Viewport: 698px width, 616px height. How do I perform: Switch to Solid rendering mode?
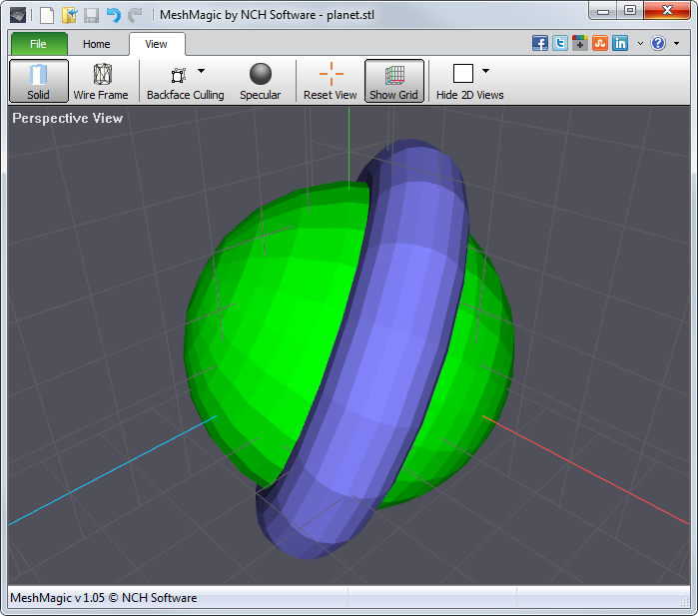39,81
